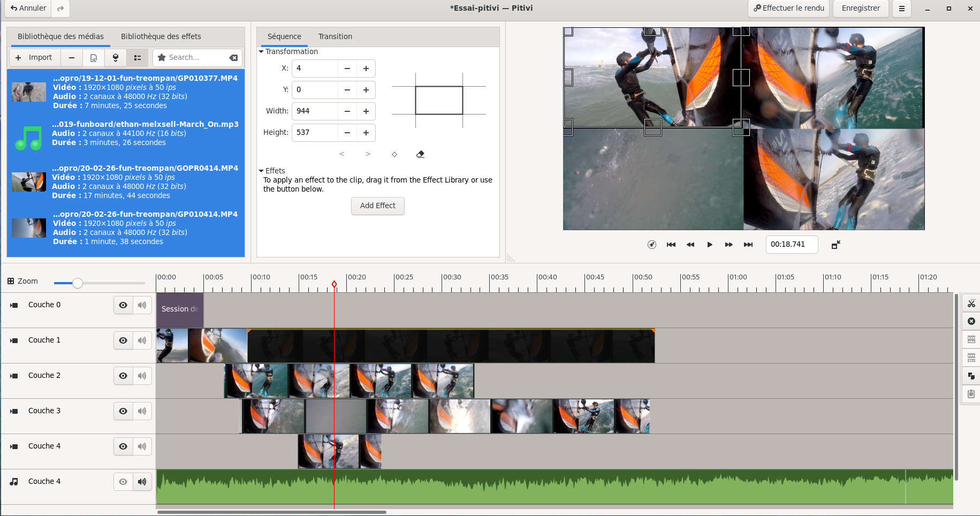Hide video of Couche 2 layer
Image resolution: width=980 pixels, height=516 pixels.
(x=123, y=376)
